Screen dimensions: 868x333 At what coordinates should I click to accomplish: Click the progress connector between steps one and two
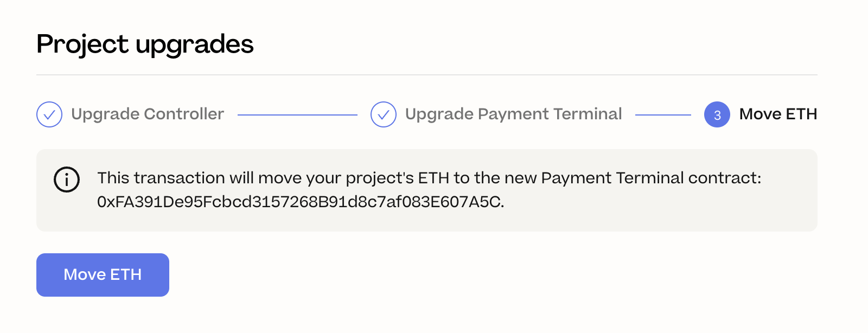(298, 114)
